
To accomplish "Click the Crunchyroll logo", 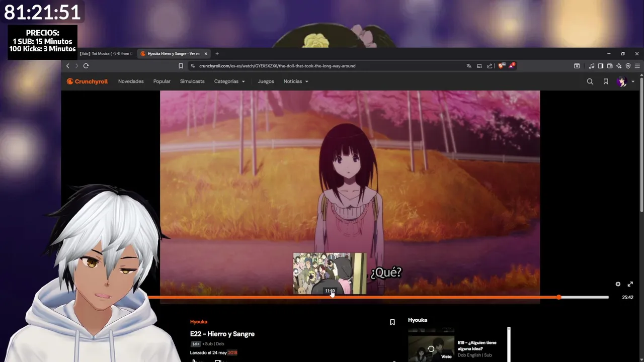I will pos(87,81).
